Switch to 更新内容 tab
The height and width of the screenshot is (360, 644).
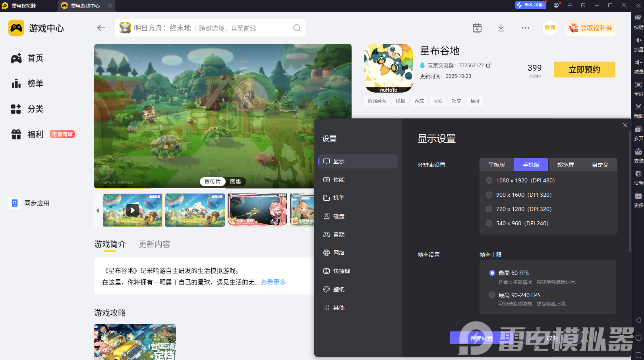tap(155, 244)
